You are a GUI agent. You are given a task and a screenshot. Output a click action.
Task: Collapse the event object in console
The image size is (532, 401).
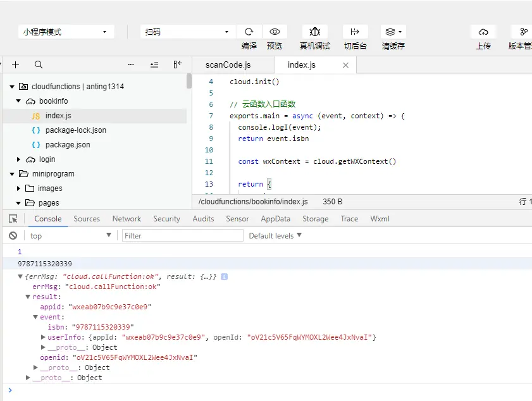point(35,318)
